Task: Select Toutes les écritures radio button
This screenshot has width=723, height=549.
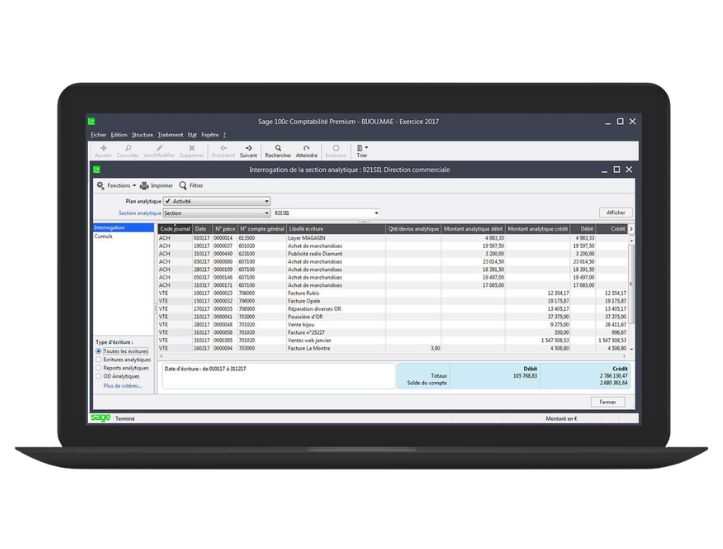Action: pyautogui.click(x=98, y=351)
